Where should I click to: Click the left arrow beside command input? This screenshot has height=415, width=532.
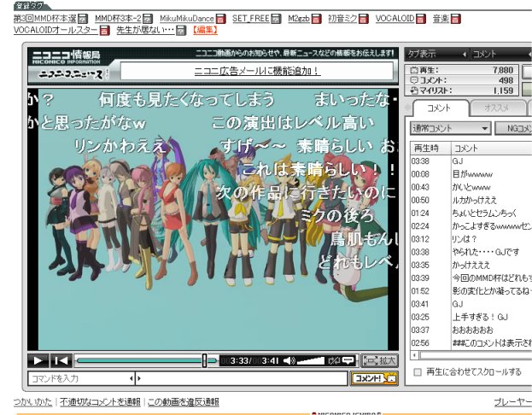(x=132, y=378)
